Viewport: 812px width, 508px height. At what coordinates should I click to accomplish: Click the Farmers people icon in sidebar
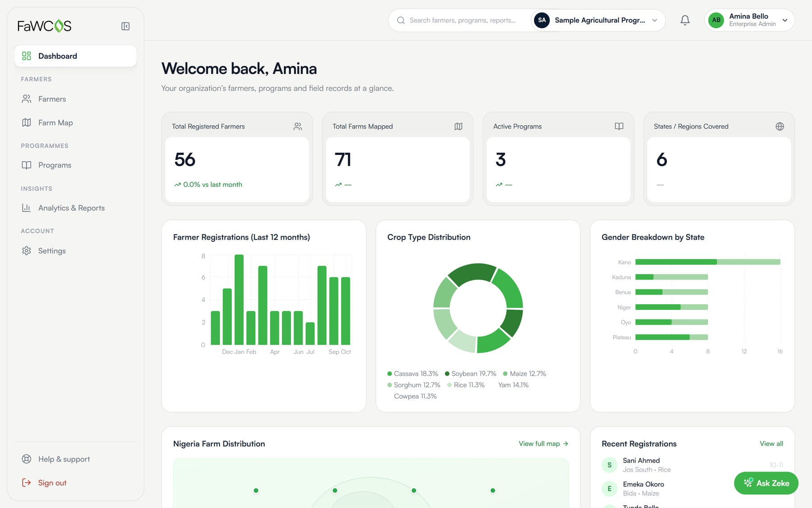point(27,99)
